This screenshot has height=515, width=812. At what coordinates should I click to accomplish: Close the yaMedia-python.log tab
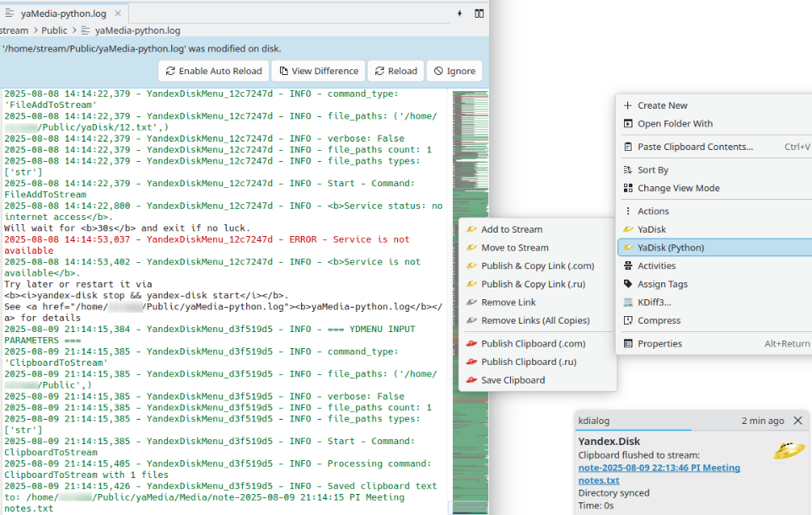[x=117, y=13]
